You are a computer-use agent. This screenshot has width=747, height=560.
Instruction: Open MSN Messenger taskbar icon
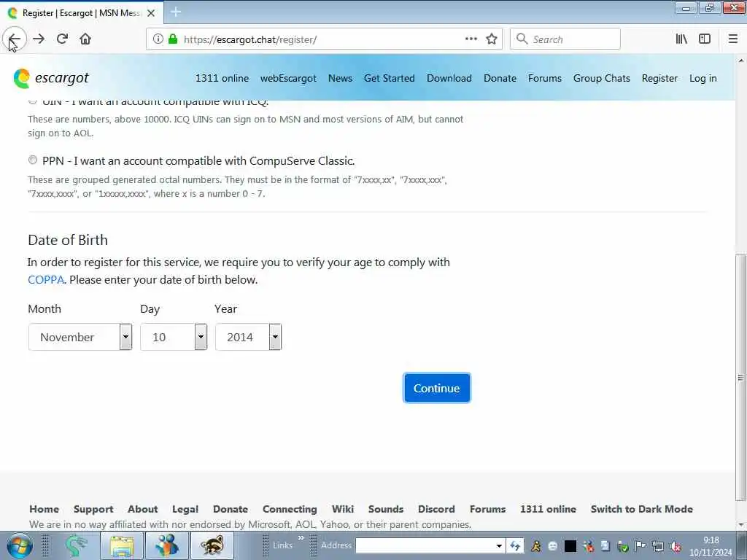pyautogui.click(x=166, y=545)
